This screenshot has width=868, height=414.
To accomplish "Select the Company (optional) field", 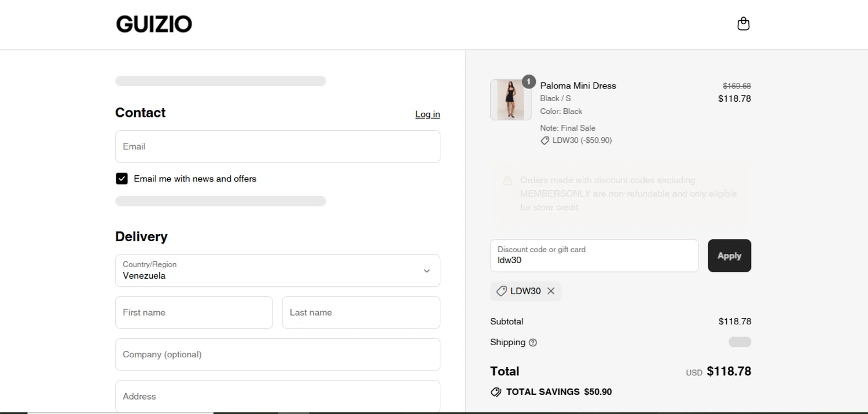I will (x=278, y=354).
